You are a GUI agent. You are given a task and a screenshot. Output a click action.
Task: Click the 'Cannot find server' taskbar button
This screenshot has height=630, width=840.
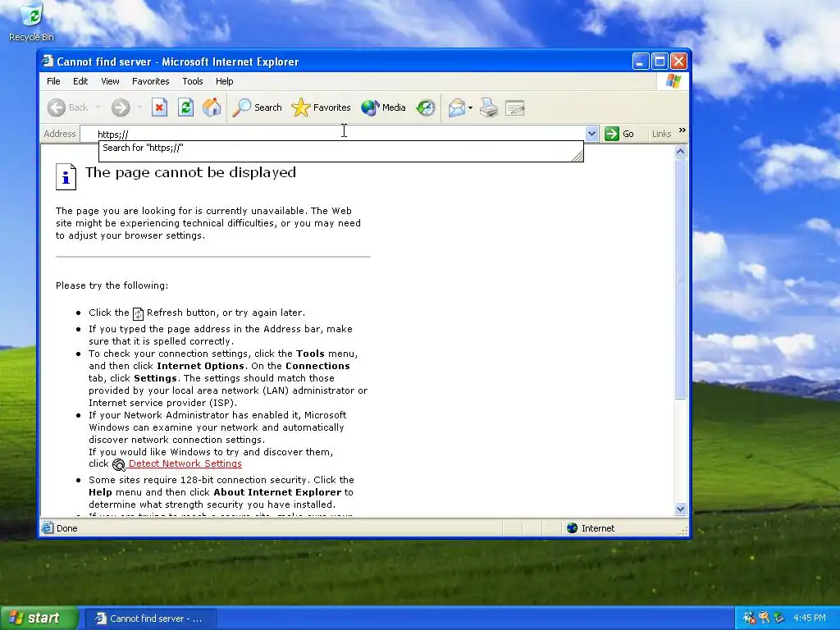[x=151, y=619]
